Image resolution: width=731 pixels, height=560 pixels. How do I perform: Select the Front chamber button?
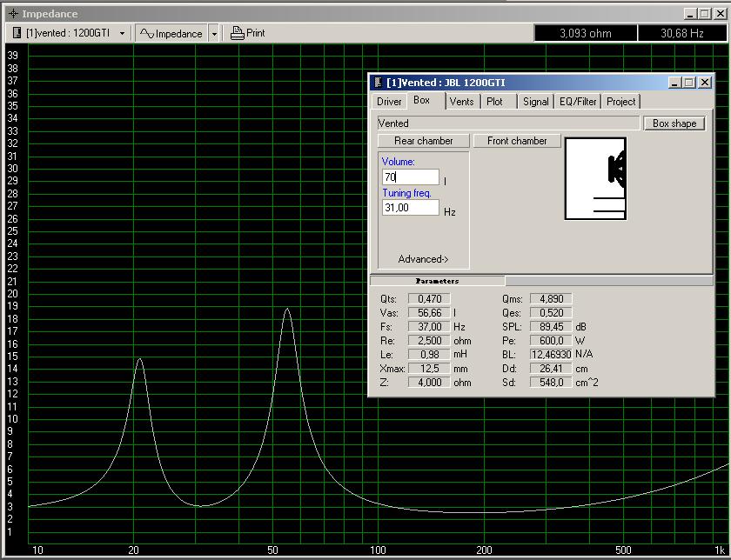(x=517, y=141)
